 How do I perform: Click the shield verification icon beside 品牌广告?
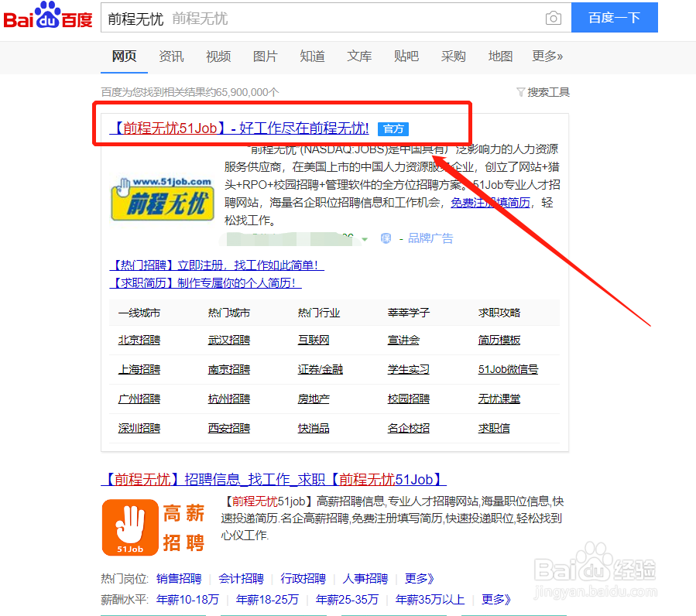386,238
